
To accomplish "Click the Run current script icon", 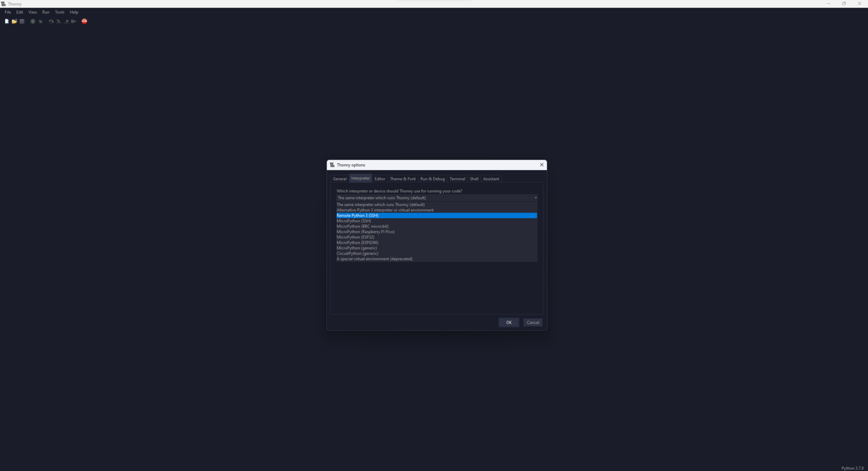I will pyautogui.click(x=33, y=22).
